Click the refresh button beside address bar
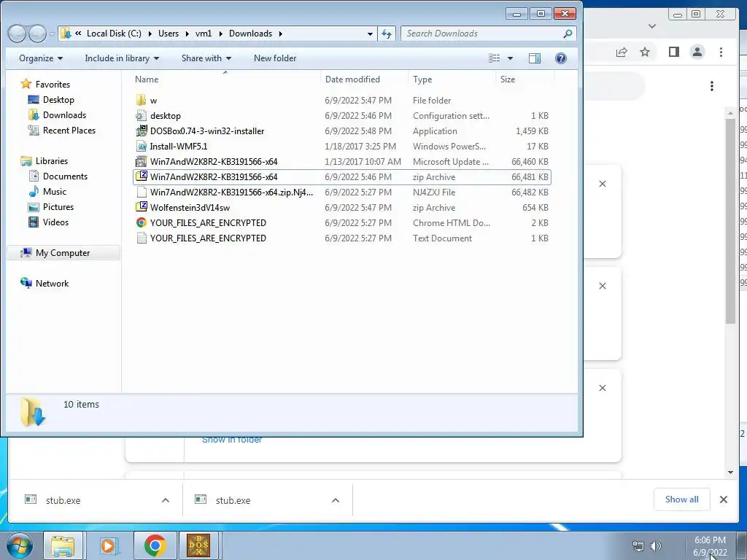Image resolution: width=747 pixels, height=560 pixels. click(387, 34)
